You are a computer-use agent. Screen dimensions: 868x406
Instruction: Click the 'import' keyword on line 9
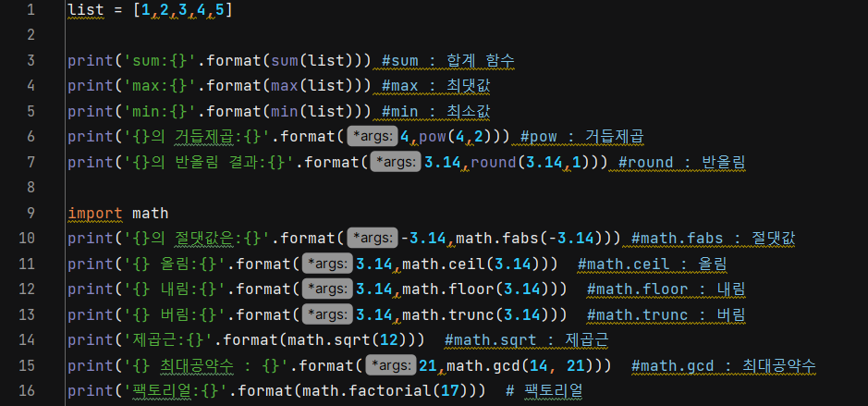coord(94,214)
